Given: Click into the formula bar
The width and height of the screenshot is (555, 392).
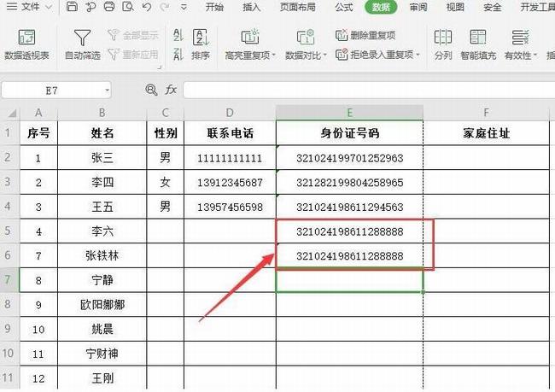Looking at the screenshot, I should pyautogui.click(x=369, y=91).
